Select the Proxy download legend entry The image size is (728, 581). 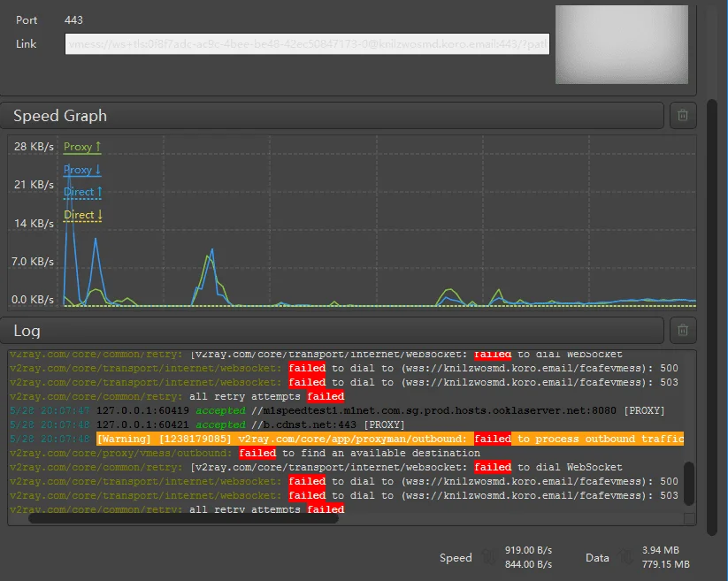(82, 170)
